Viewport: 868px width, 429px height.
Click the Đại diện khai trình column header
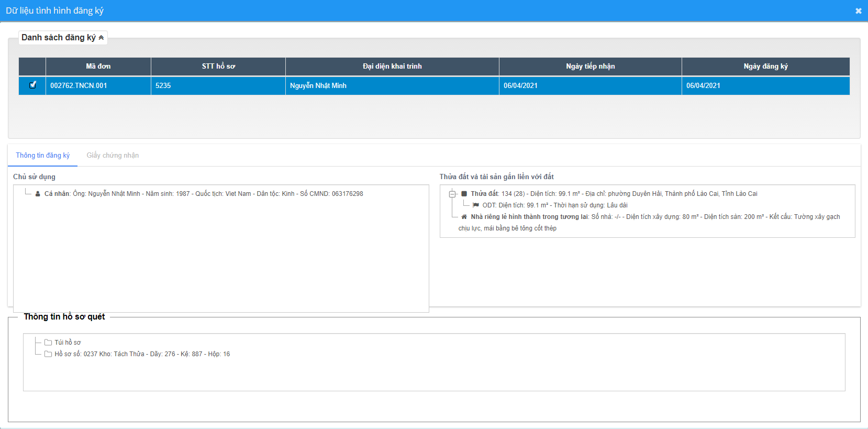[x=392, y=67]
